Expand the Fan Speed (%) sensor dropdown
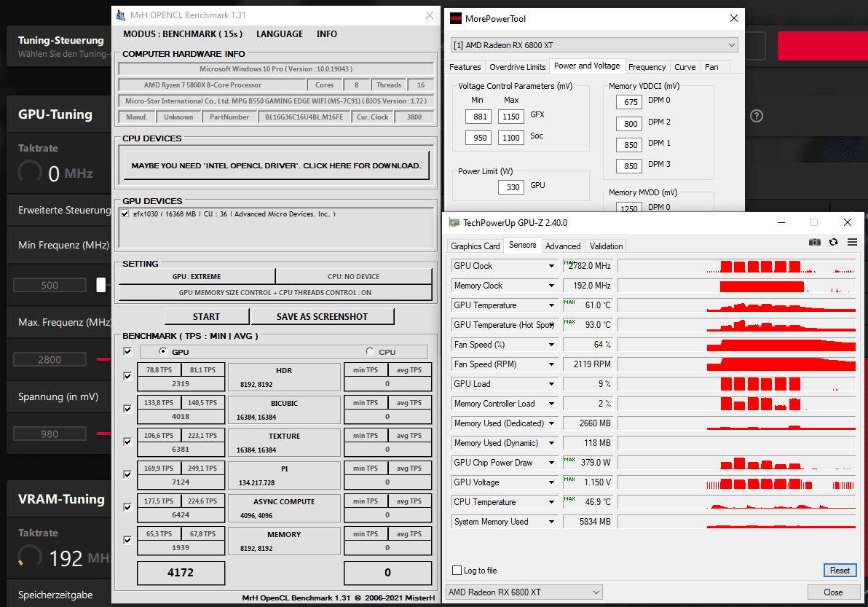 click(x=551, y=345)
